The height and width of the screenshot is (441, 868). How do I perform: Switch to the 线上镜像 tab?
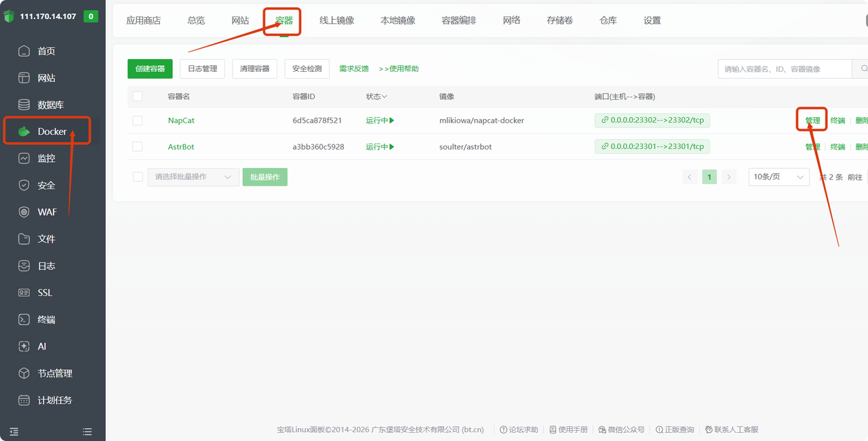tap(336, 20)
